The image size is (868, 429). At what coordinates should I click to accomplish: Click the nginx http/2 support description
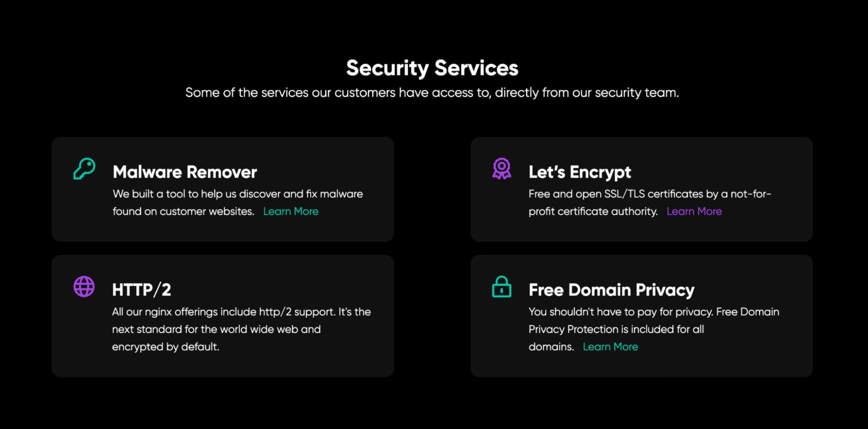click(x=241, y=312)
